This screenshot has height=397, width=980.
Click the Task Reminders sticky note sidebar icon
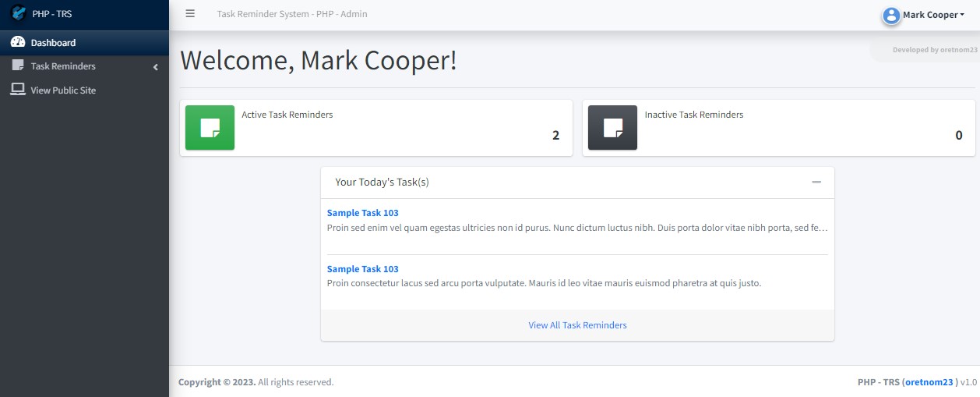[x=17, y=66]
